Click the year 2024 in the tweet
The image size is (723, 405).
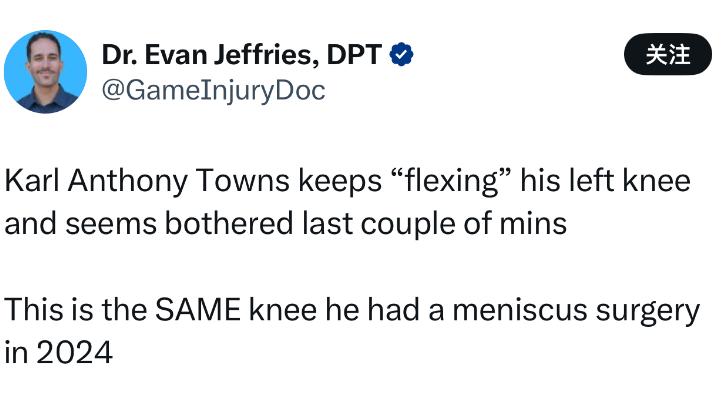click(74, 352)
